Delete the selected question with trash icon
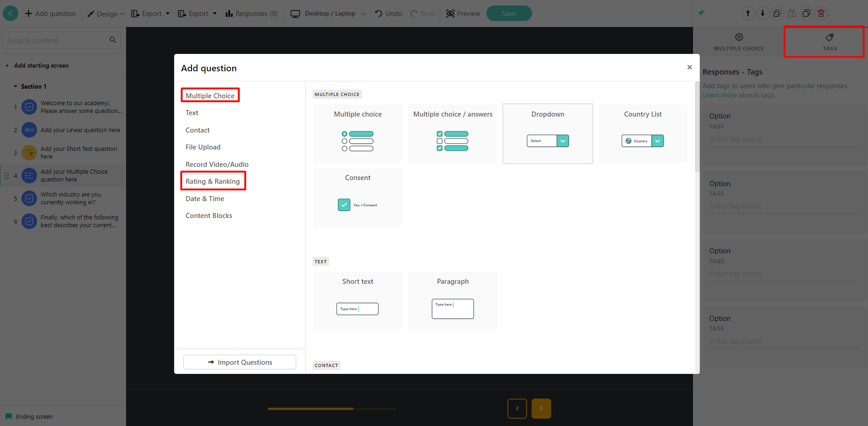The height and width of the screenshot is (426, 868). pos(821,13)
